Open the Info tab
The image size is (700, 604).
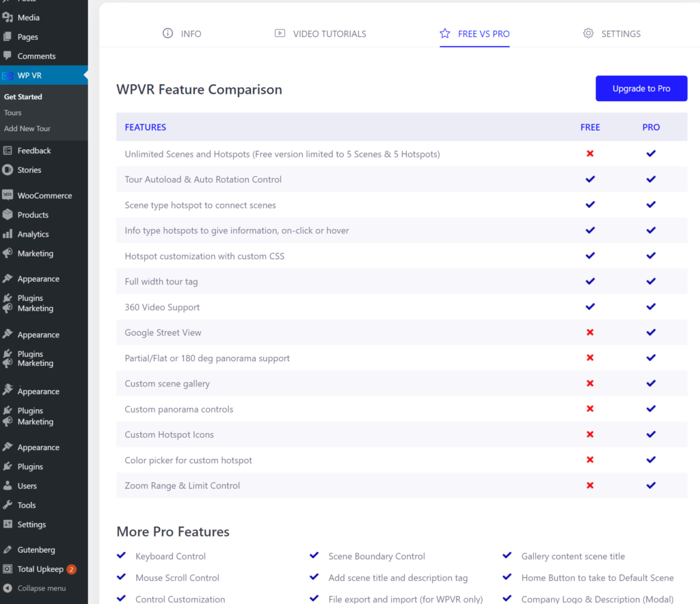[x=182, y=34]
